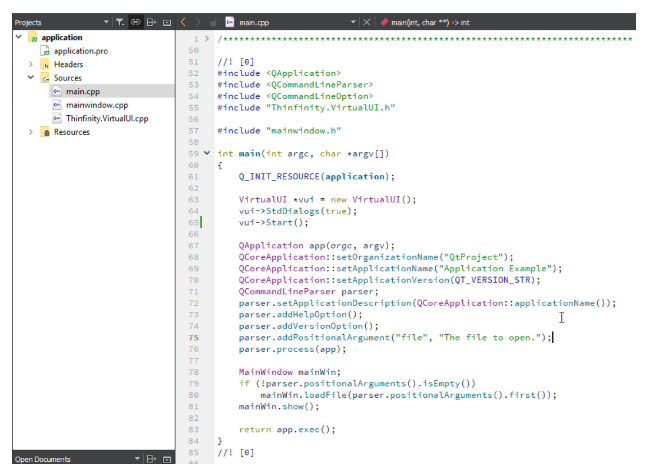This screenshot has width=652, height=470.
Task: Expand the Resources folder
Action: tap(31, 132)
